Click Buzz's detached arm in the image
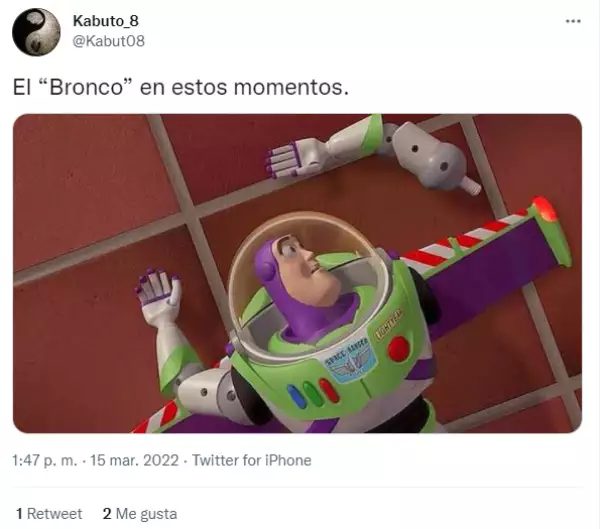Screen dimensions: 600x529 (373, 153)
